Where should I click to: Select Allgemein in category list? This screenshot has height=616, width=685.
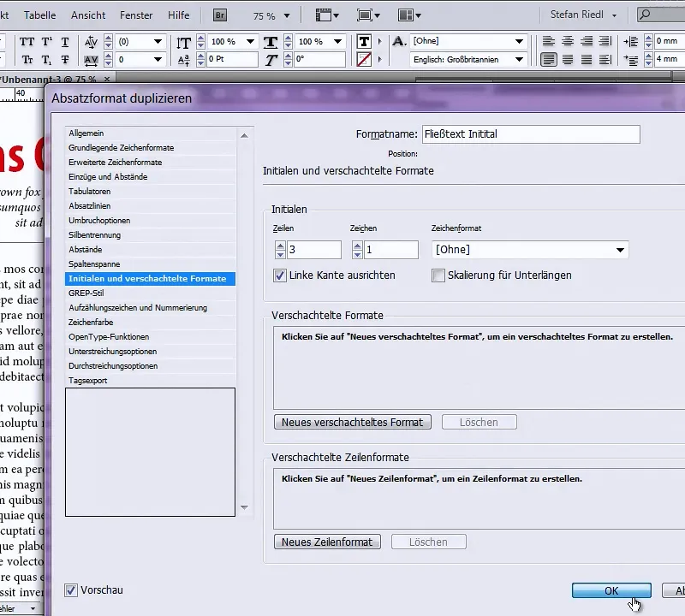click(x=151, y=133)
